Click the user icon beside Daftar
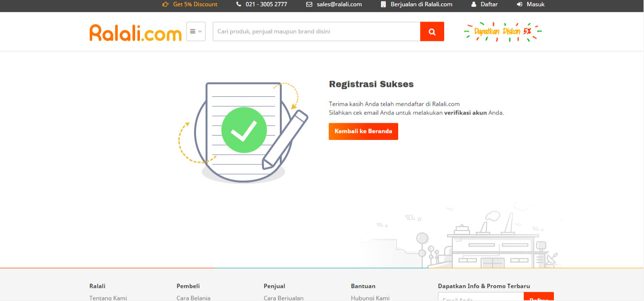Image resolution: width=644 pixels, height=301 pixels. point(474,4)
